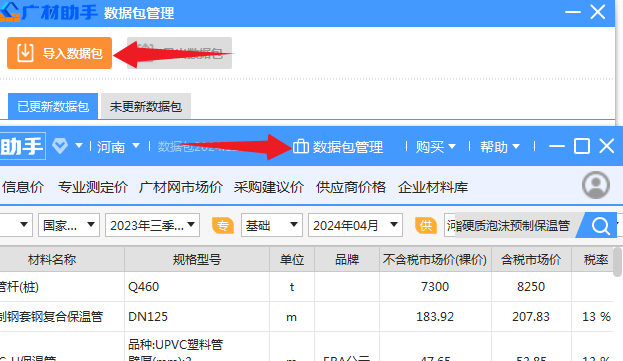Minimize the 数据包管理 dialog window
The height and width of the screenshot is (361, 623).
click(573, 12)
